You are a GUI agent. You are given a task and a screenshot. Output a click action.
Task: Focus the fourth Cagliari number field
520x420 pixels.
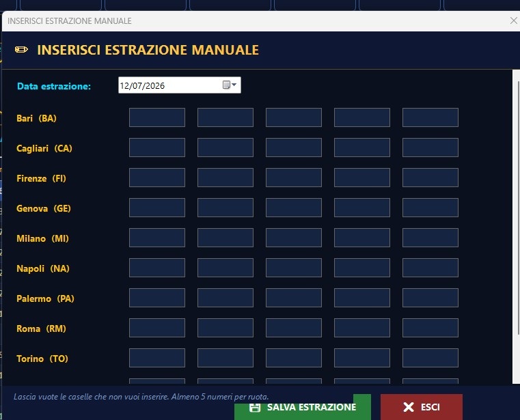[x=361, y=148]
